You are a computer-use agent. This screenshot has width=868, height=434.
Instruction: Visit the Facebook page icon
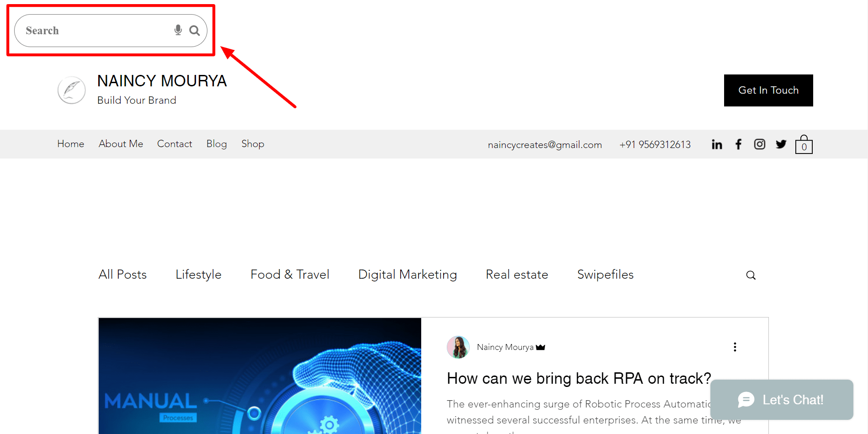pos(738,144)
